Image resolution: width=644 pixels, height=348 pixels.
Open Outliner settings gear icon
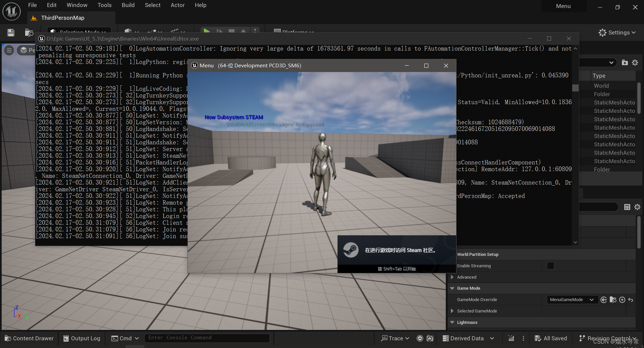click(x=635, y=63)
